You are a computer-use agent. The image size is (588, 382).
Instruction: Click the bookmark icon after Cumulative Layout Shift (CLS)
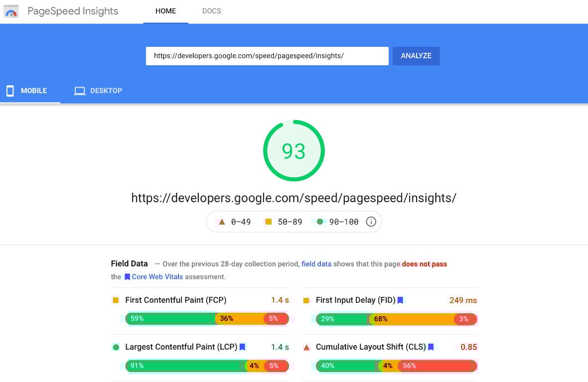pyautogui.click(x=431, y=347)
